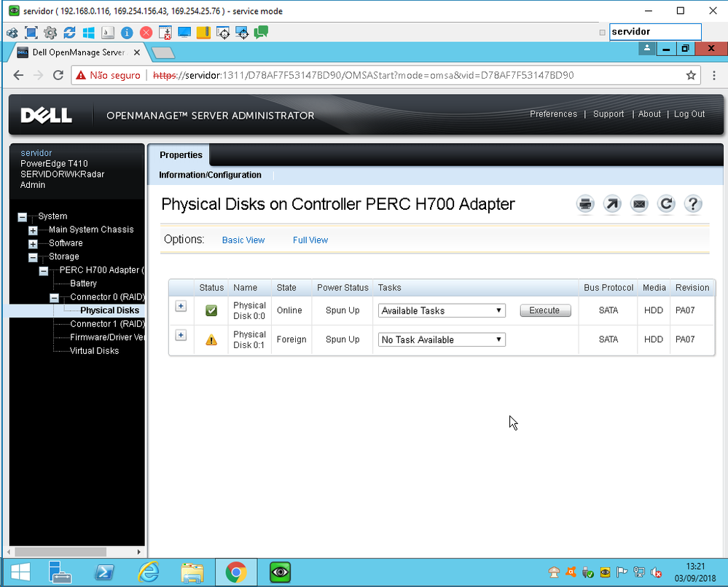This screenshot has width=728, height=587.
Task: Switch to Basic View
Action: (x=243, y=240)
